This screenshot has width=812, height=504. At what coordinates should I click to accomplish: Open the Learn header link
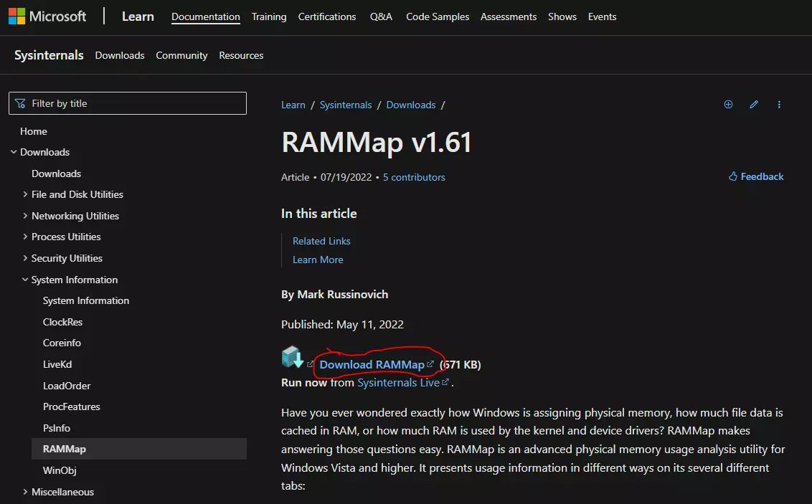coord(138,16)
